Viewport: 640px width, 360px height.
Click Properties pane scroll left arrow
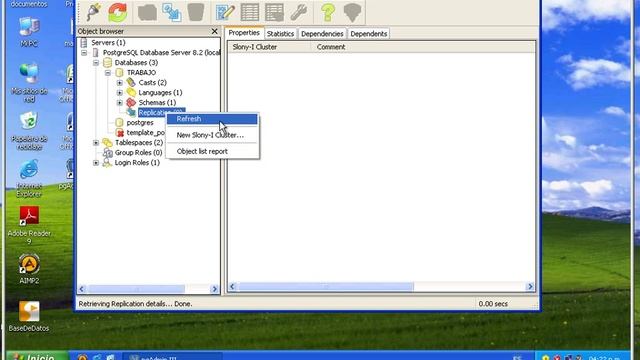232,287
